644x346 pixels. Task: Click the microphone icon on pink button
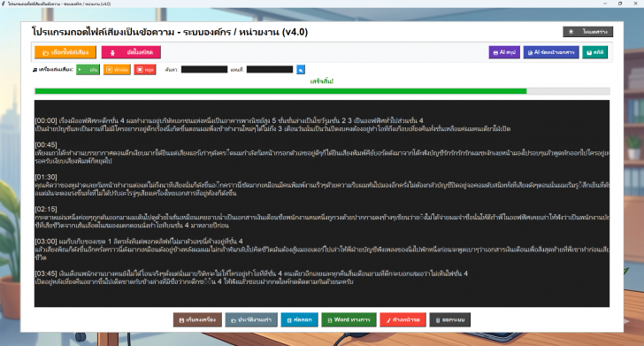[x=112, y=52]
